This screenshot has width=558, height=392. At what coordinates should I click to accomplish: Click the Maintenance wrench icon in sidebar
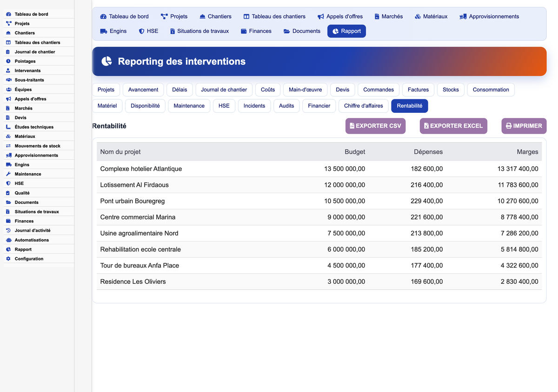8,174
